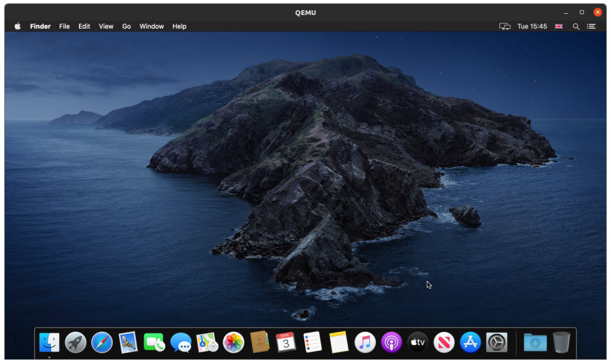The width and height of the screenshot is (611, 364).
Task: Launch Launchpad from the dock
Action: (x=76, y=342)
